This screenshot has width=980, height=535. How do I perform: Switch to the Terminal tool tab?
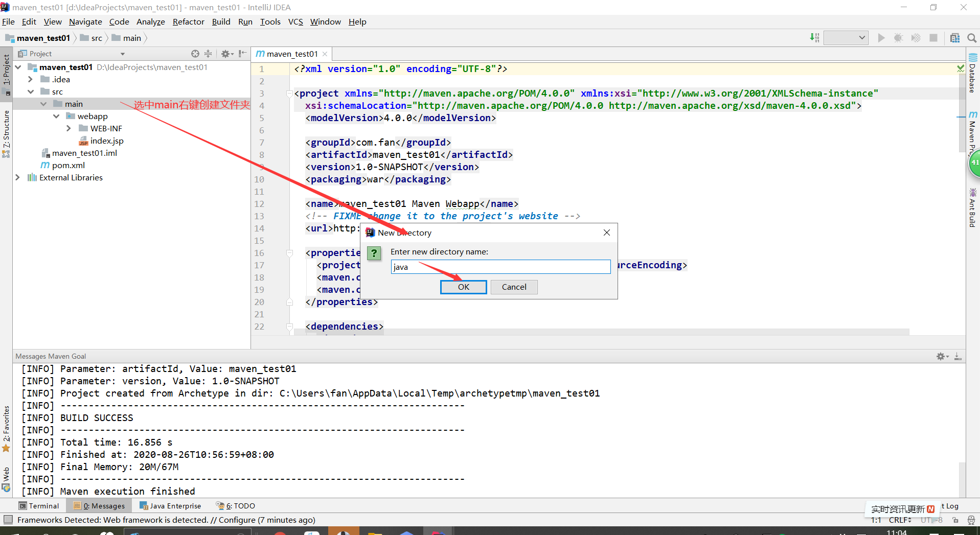pyautogui.click(x=39, y=506)
